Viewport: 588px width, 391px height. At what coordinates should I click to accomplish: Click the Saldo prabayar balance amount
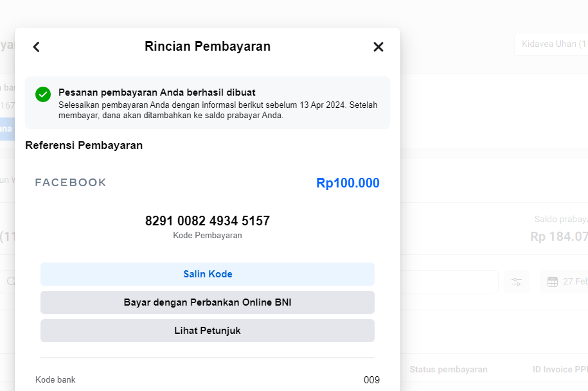pyautogui.click(x=559, y=236)
